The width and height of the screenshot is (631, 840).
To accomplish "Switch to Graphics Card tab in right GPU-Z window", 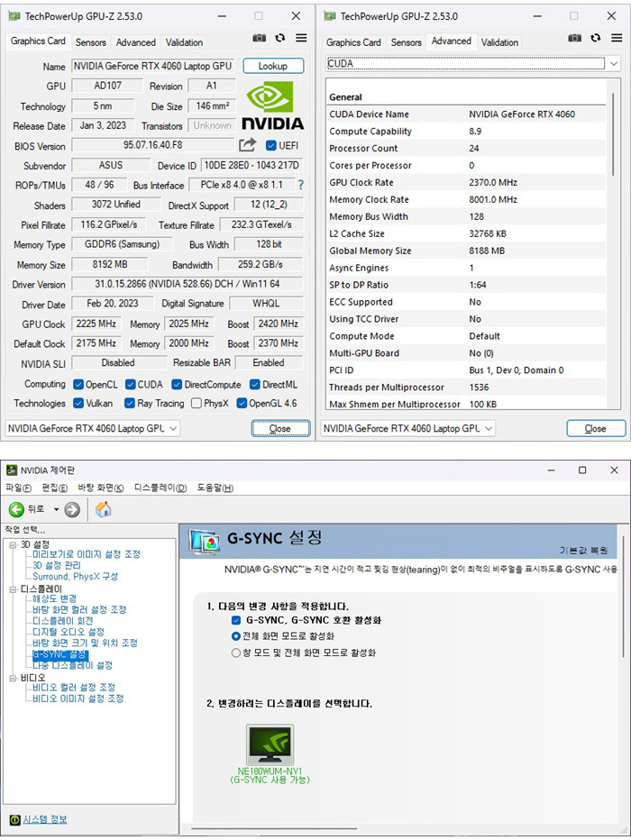I will (x=353, y=42).
